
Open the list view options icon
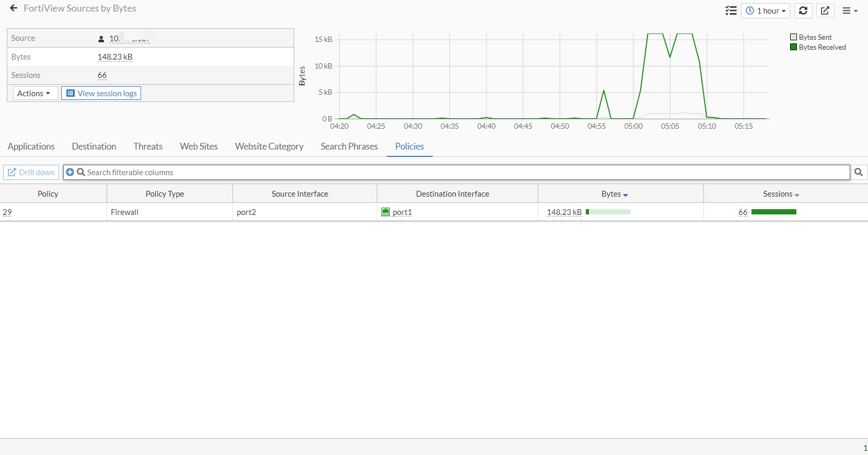tap(731, 10)
